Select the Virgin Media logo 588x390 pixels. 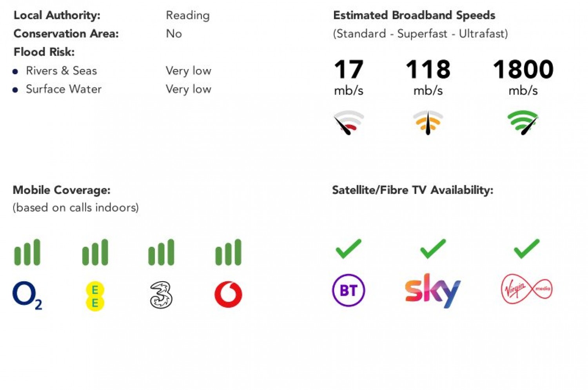[526, 289]
